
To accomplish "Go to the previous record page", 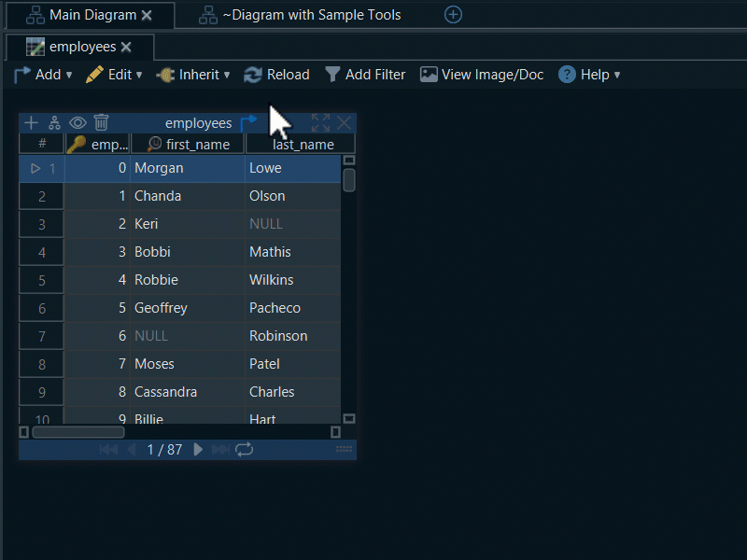I will click(x=132, y=450).
